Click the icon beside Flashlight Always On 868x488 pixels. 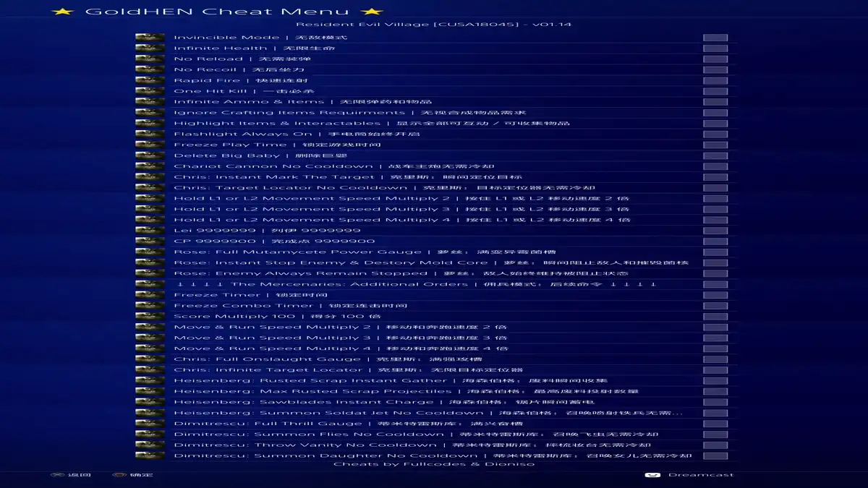tap(150, 134)
